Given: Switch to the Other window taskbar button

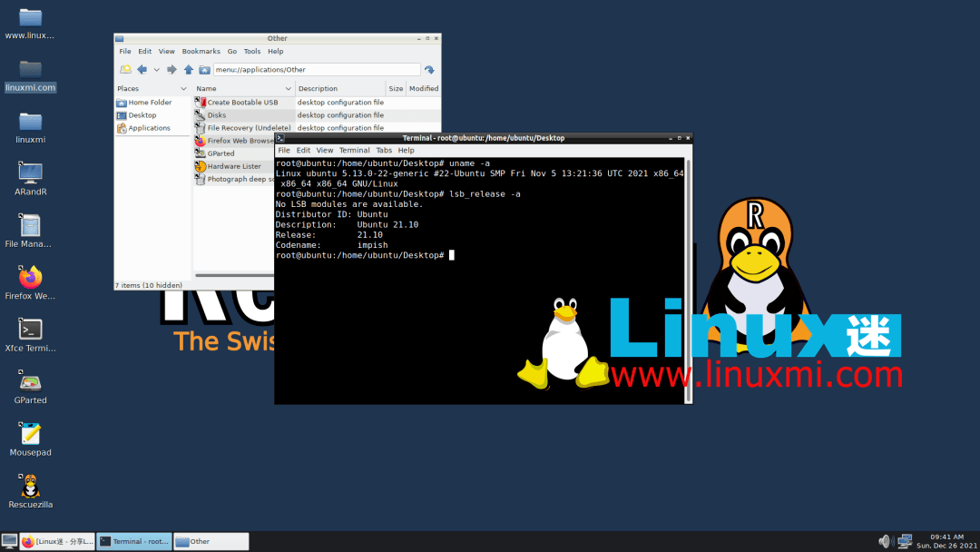Looking at the screenshot, I should coord(211,541).
